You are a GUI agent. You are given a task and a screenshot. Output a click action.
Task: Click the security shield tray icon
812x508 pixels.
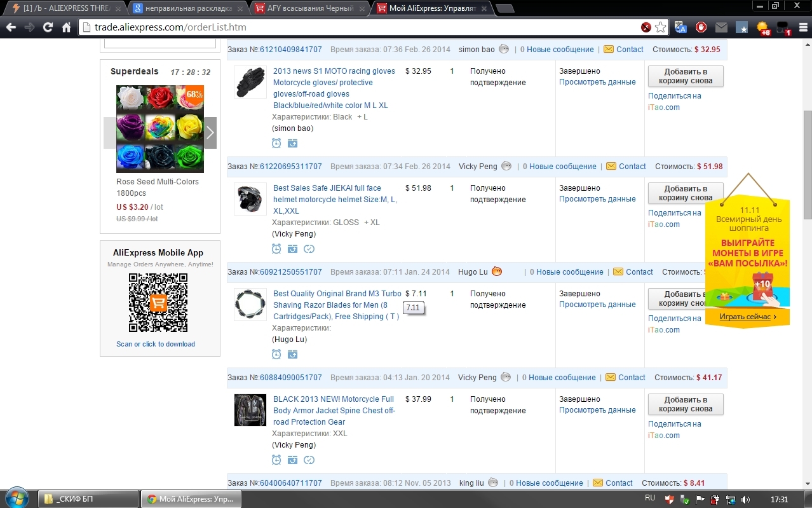point(669,499)
